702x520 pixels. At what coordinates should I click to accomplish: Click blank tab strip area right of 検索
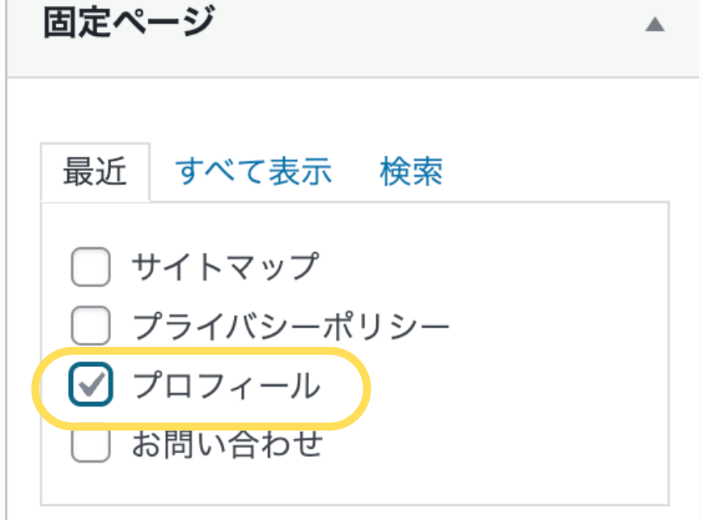coord(560,172)
